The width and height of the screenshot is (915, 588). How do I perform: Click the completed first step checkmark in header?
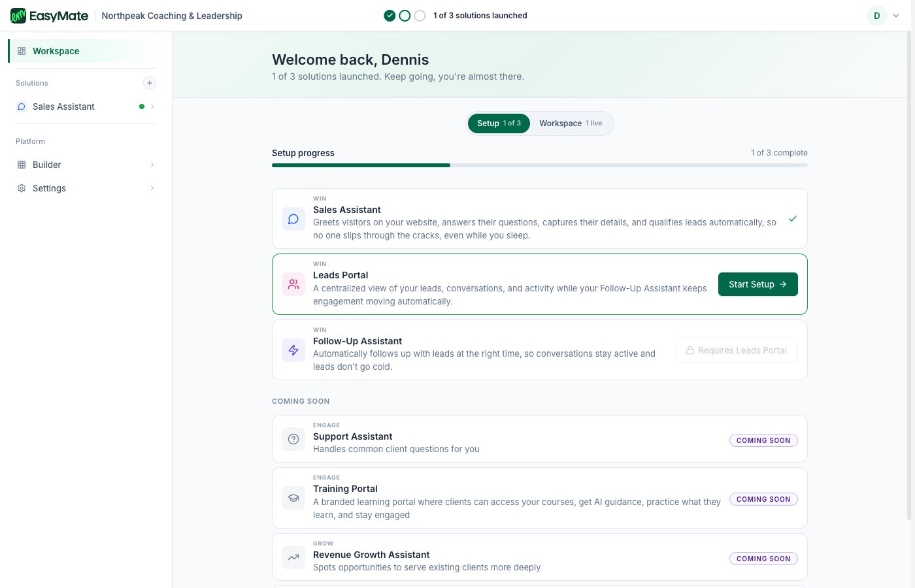click(x=390, y=16)
